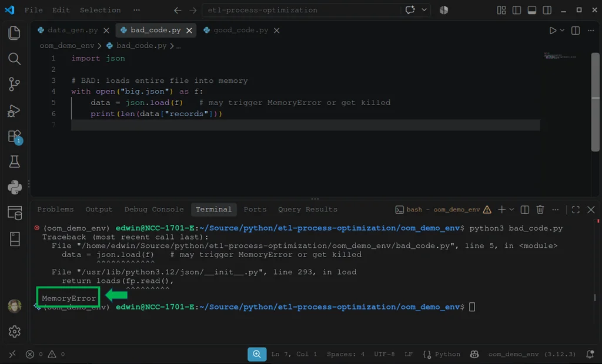Open the Manage gear menu

15,331
